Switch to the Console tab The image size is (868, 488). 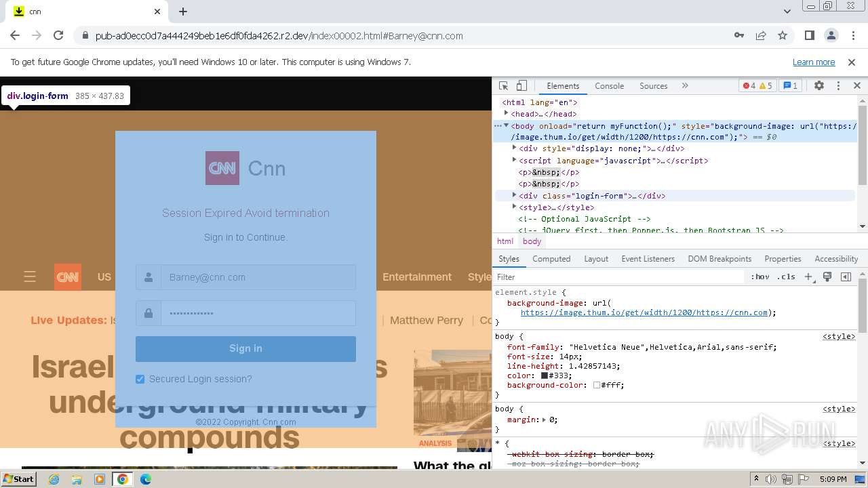pyautogui.click(x=609, y=86)
